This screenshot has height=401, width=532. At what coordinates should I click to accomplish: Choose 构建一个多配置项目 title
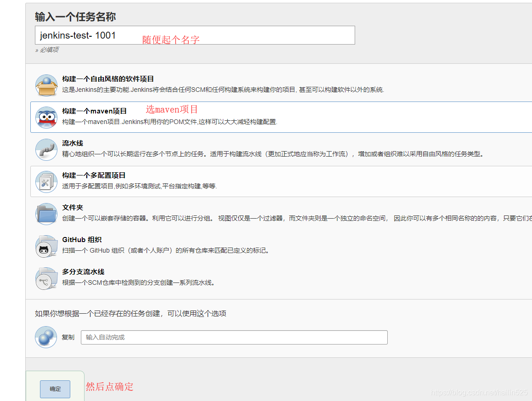tap(94, 175)
